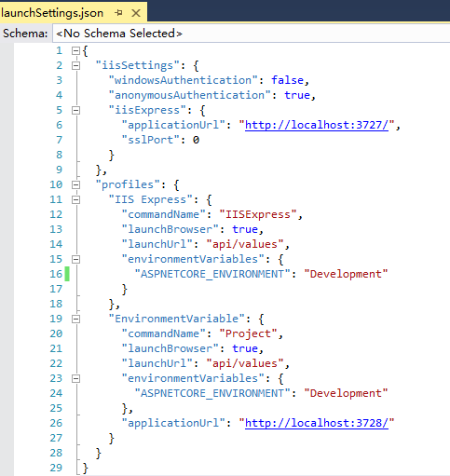
Task: Click the Development value on line 16
Action: [x=346, y=274]
